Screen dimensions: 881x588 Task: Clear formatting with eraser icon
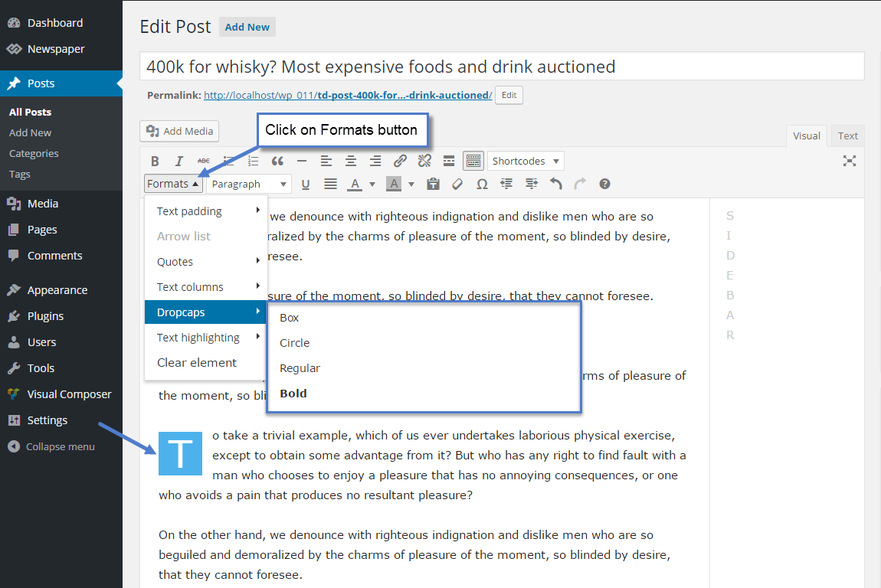click(457, 185)
